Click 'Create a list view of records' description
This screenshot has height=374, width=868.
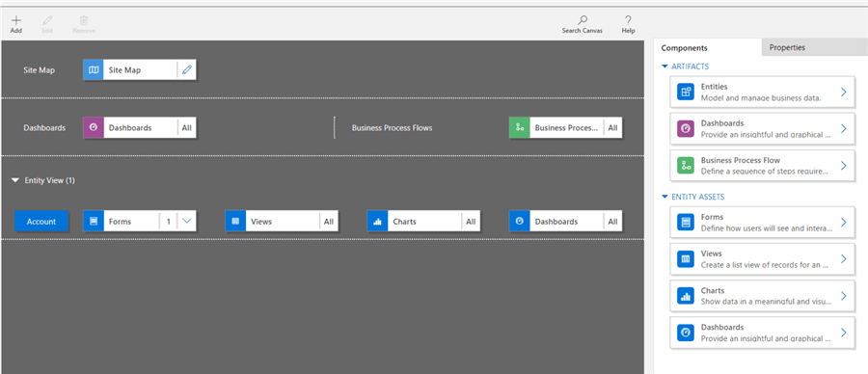coord(765,265)
